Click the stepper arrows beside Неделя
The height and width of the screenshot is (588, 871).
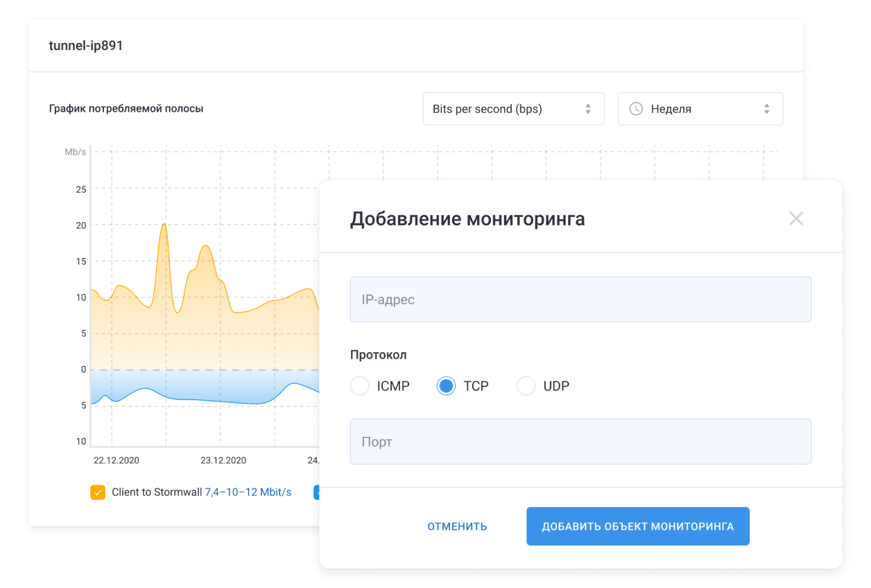(766, 108)
